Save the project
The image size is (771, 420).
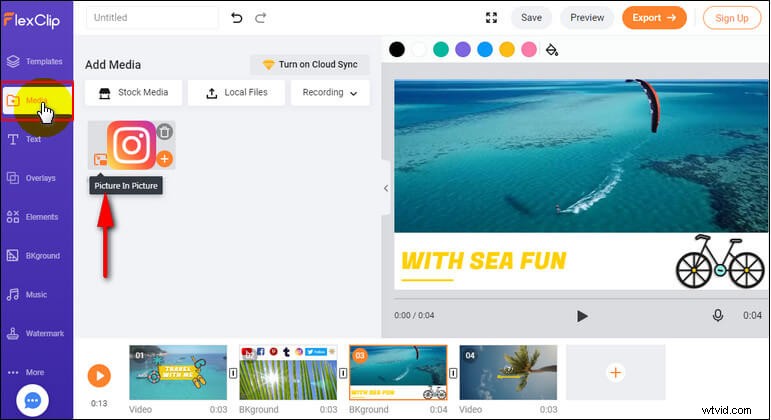pos(531,18)
